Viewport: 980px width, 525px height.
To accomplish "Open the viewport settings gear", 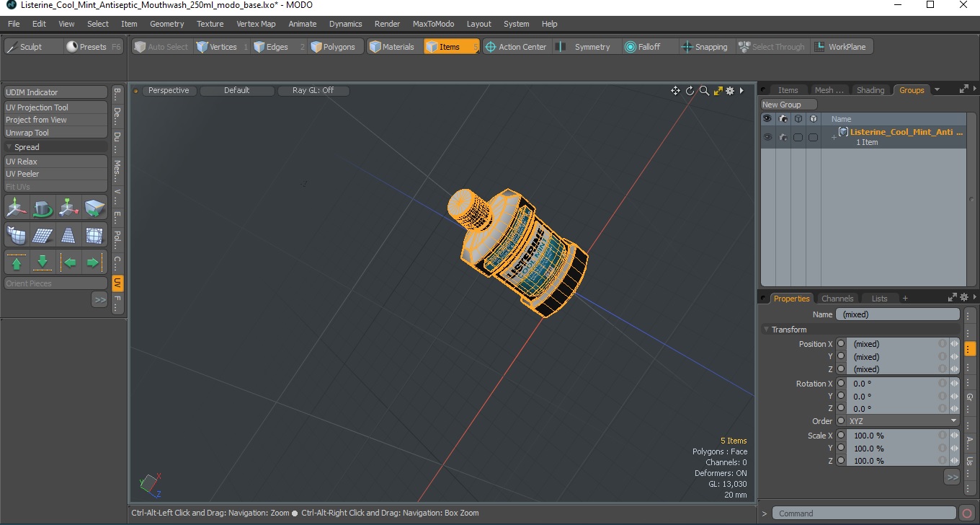I will click(730, 91).
